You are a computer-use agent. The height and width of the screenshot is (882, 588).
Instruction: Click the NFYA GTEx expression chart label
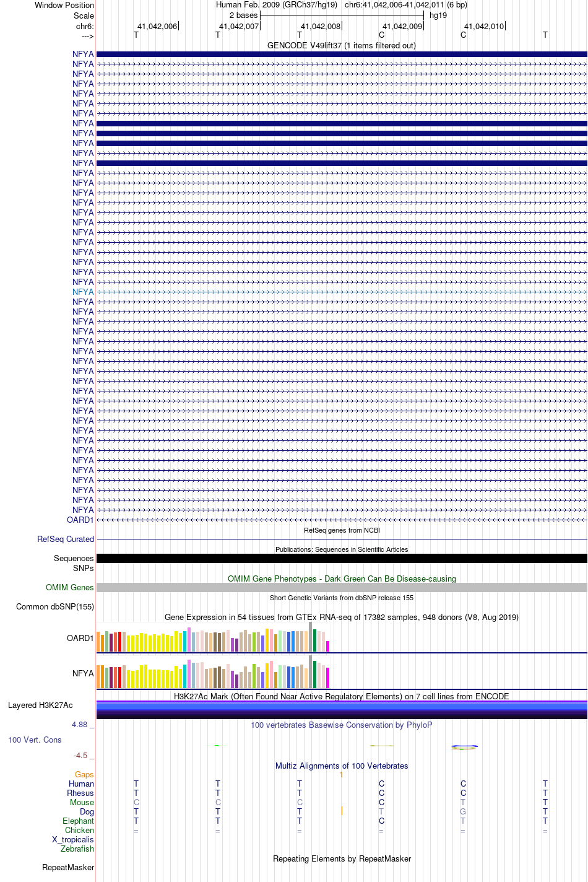coord(83,673)
